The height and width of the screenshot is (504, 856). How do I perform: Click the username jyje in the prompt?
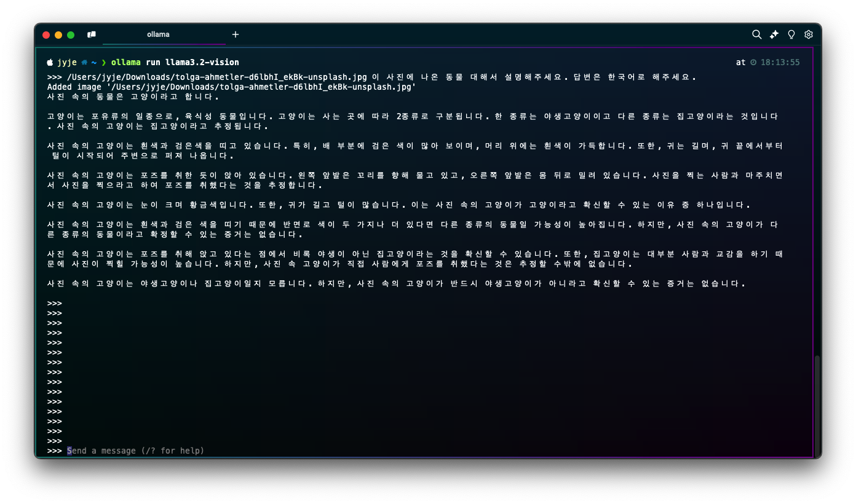pos(67,62)
